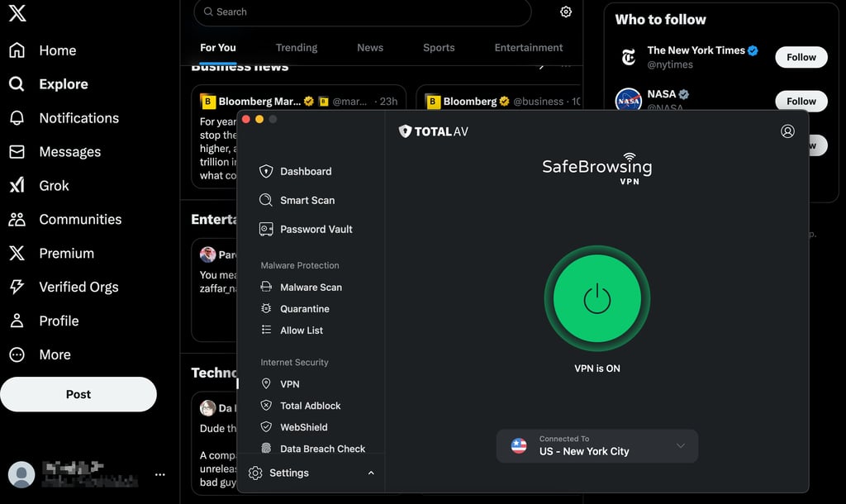Switch to the Sports tab
Viewport: 846px width, 504px height.
point(439,47)
